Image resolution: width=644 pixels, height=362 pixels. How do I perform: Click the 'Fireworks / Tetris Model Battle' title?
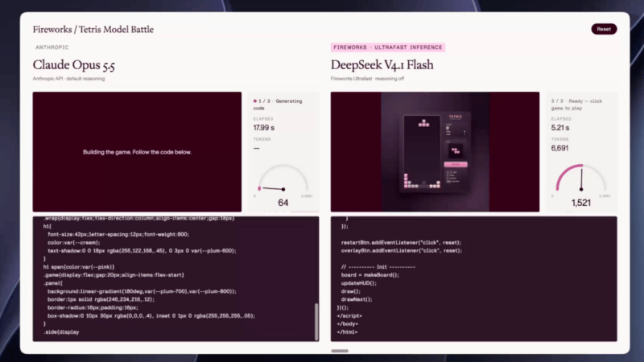[93, 30]
